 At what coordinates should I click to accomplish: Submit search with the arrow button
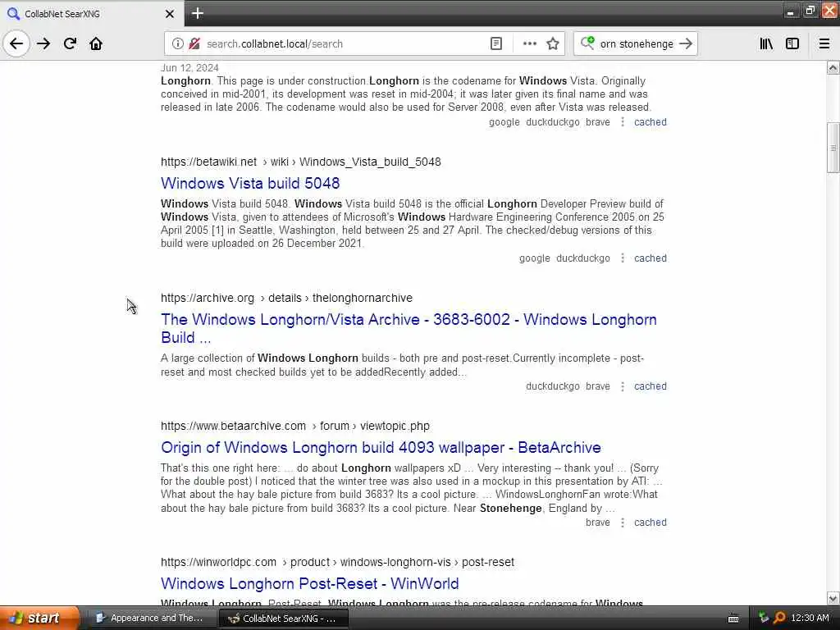686,43
